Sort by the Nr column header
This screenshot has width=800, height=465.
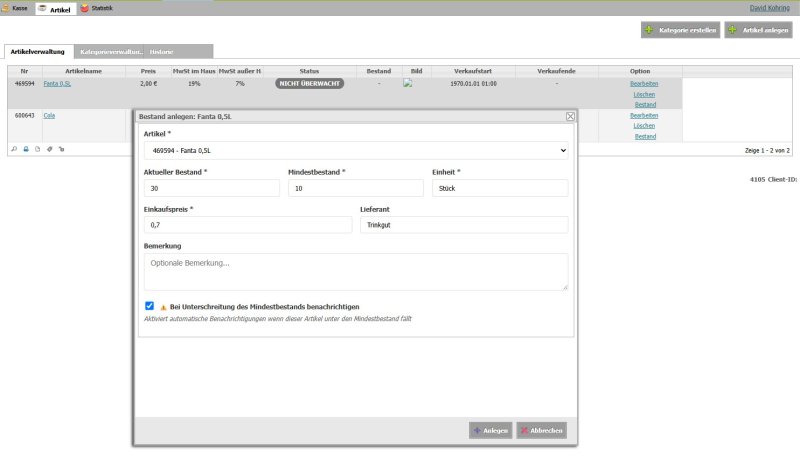pos(24,71)
